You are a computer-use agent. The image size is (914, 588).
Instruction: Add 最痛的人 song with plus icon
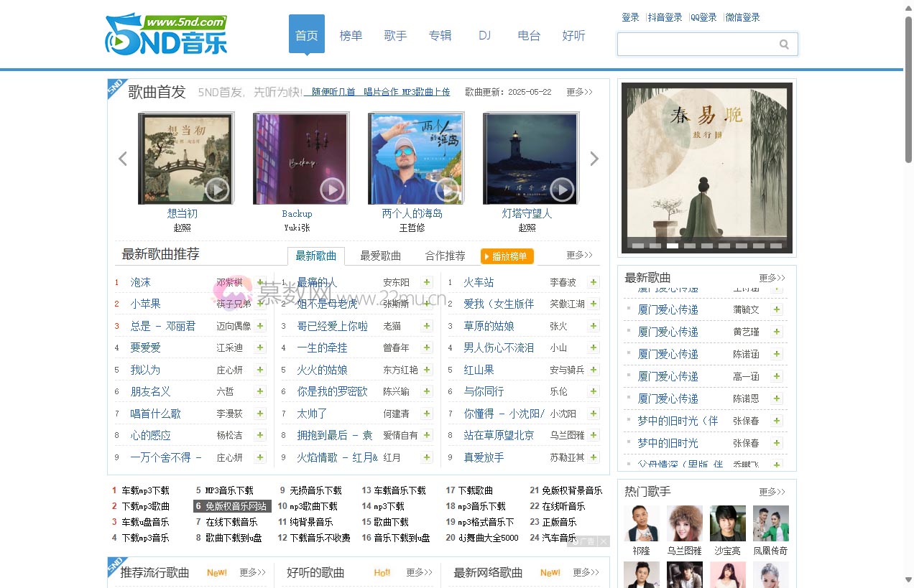coord(427,282)
